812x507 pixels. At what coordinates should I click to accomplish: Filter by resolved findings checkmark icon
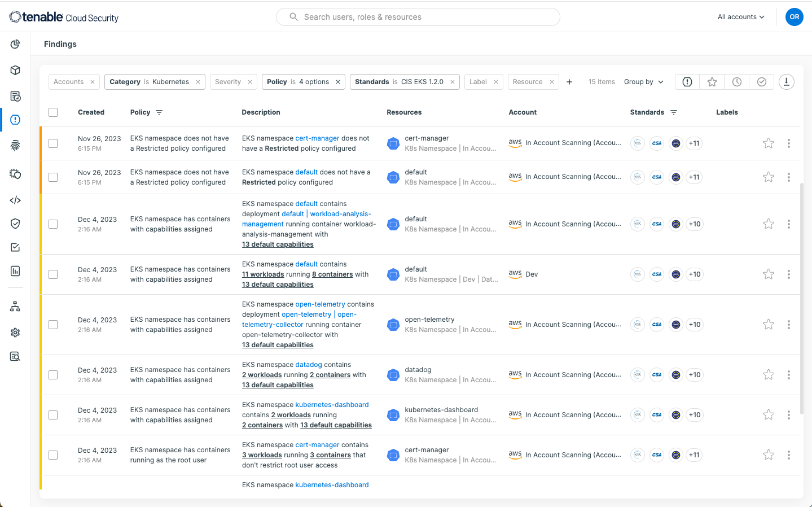pyautogui.click(x=761, y=82)
